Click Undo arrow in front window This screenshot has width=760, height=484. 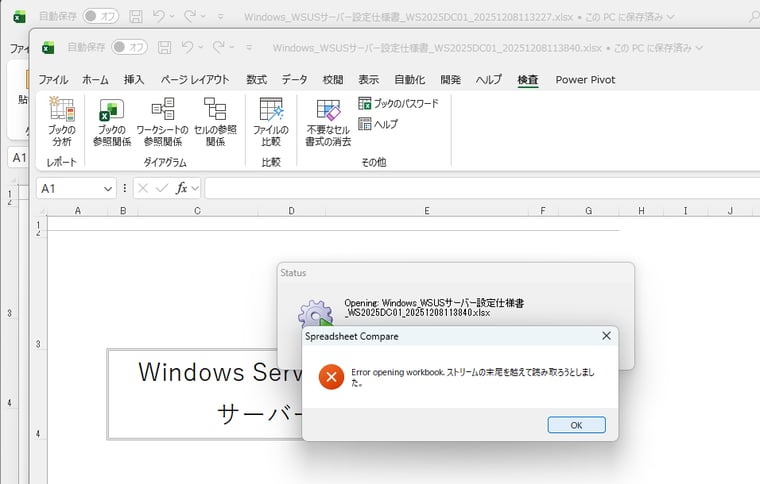point(187,47)
